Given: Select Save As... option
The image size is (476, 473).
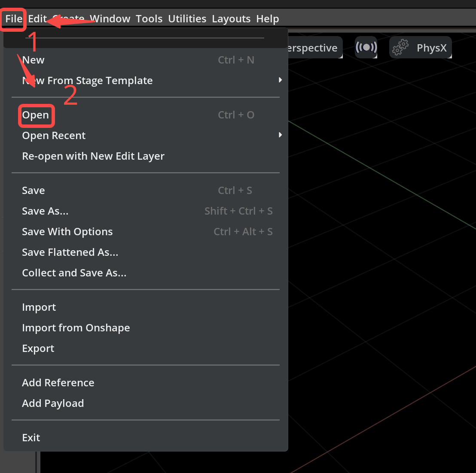Looking at the screenshot, I should [146, 211].
